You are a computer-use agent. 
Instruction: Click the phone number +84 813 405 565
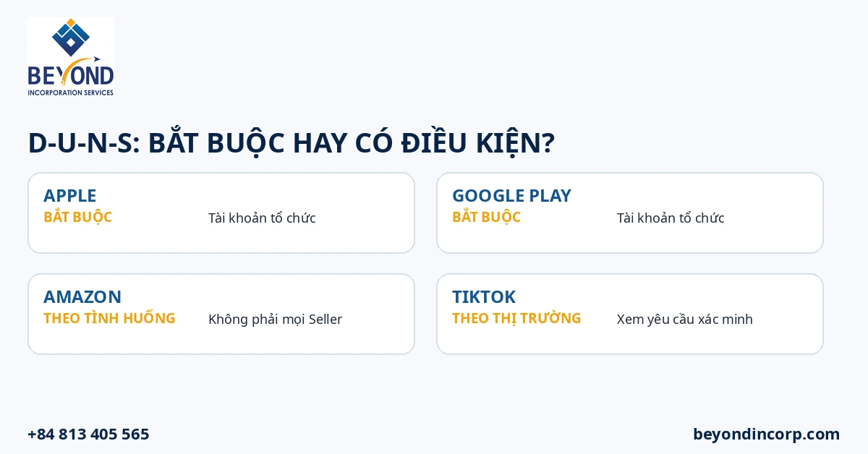pos(88,434)
